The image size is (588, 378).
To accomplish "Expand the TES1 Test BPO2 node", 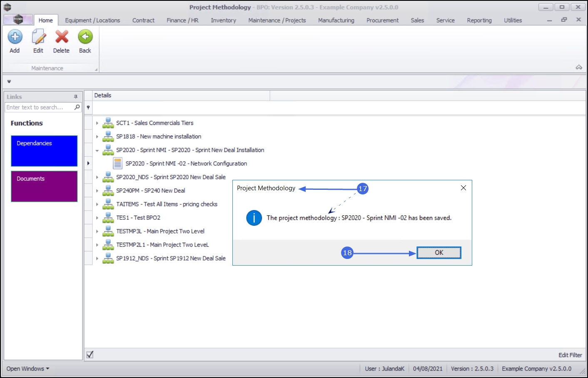I will [97, 218].
